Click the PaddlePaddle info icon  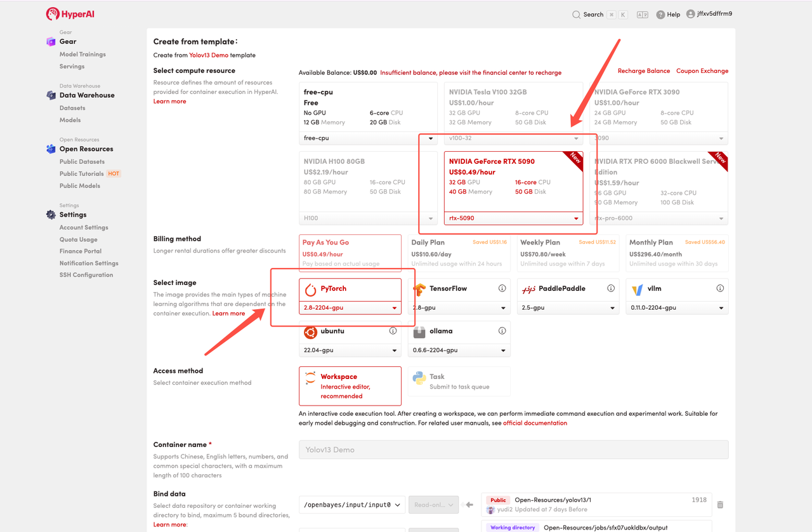point(611,288)
